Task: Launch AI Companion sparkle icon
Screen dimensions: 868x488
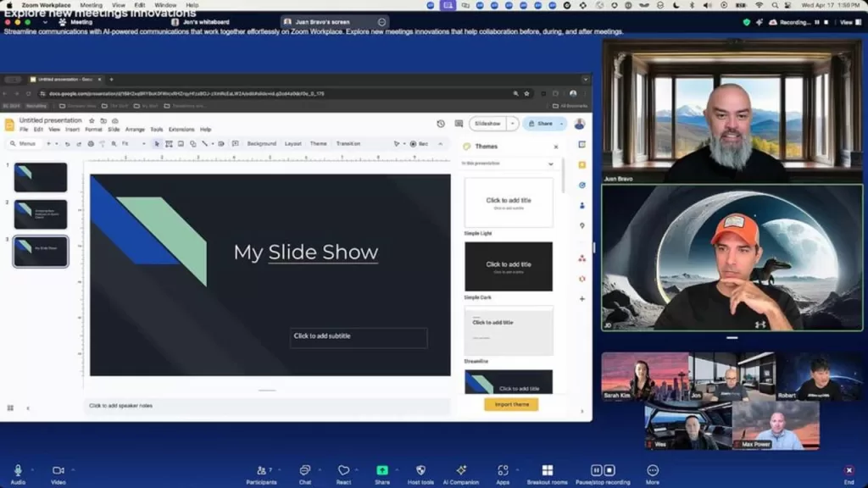Action: (460, 470)
